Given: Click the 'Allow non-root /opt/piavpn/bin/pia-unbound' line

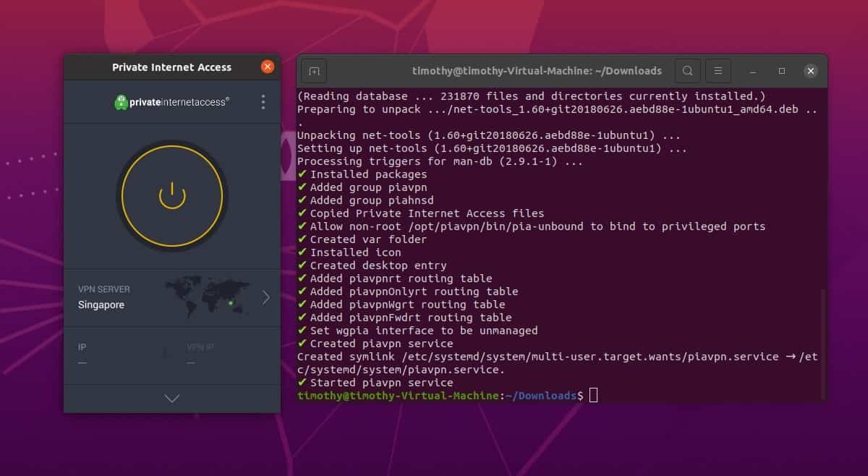Looking at the screenshot, I should pyautogui.click(x=532, y=226).
